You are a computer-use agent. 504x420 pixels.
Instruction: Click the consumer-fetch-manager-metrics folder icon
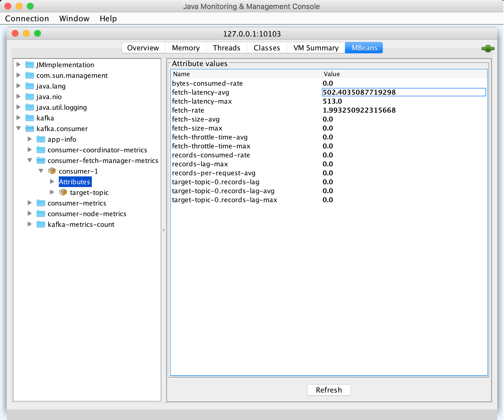[x=41, y=160]
